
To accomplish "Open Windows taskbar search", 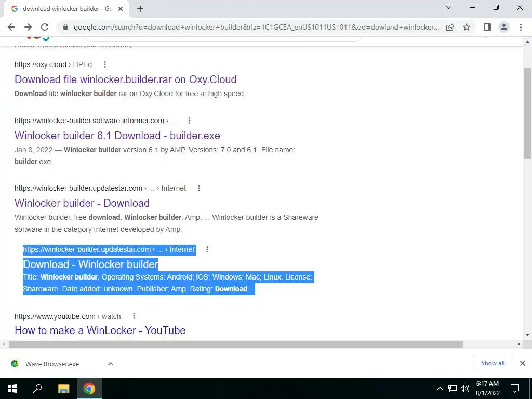I will (37, 389).
